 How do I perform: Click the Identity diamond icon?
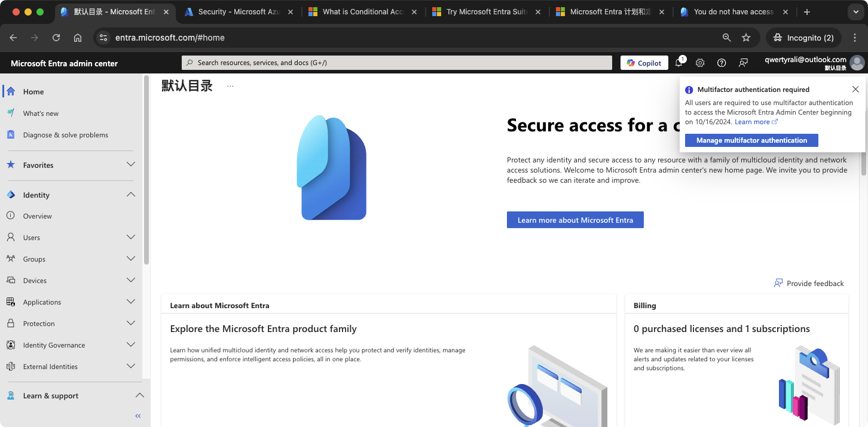click(11, 195)
